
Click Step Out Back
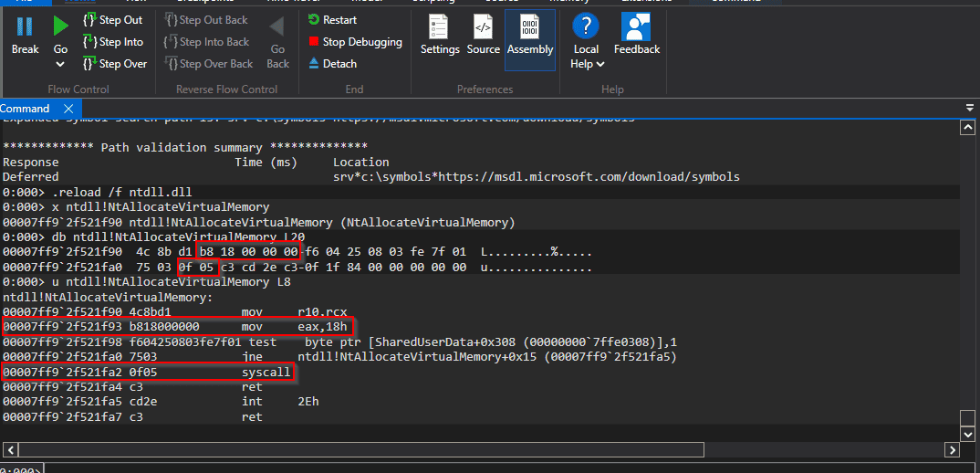[206, 20]
